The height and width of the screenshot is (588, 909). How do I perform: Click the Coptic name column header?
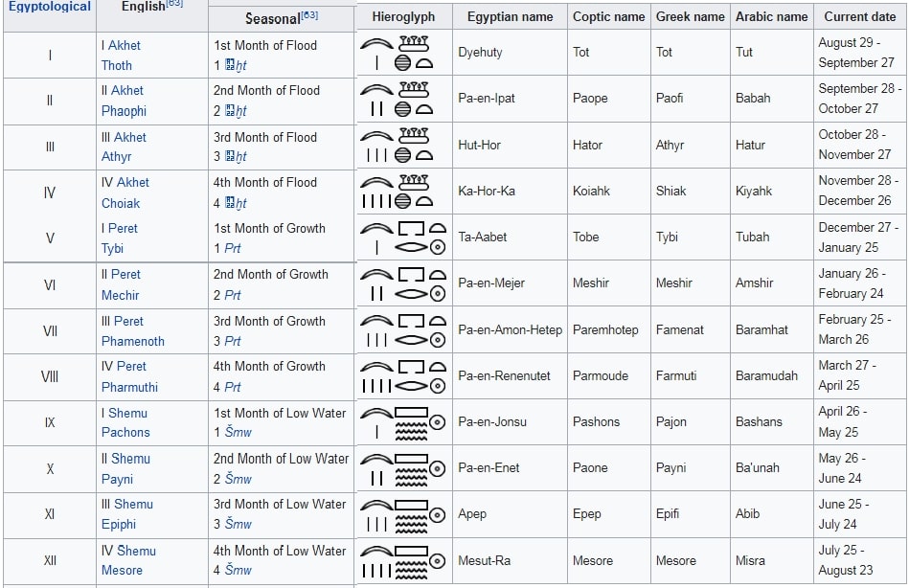[608, 17]
